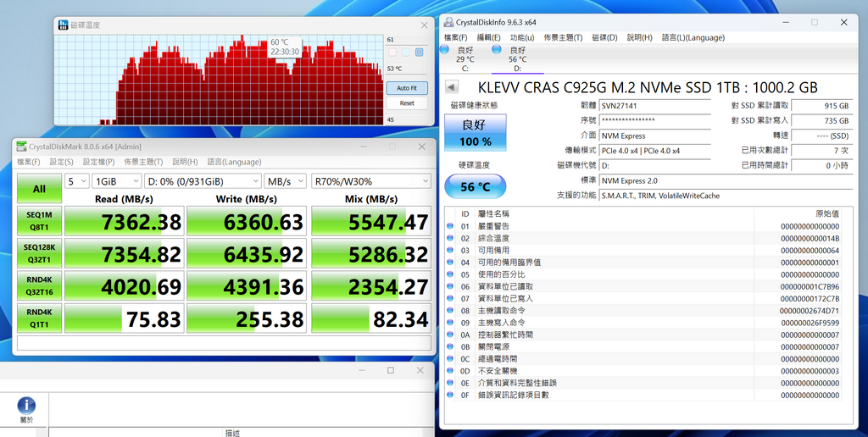Click Reset in the temperature graph window
Viewport: 868px width, 437px height.
407,102
